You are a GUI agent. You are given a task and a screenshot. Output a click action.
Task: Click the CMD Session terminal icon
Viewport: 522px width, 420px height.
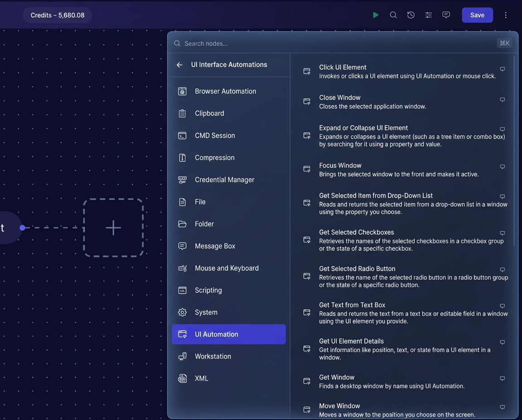tap(182, 136)
